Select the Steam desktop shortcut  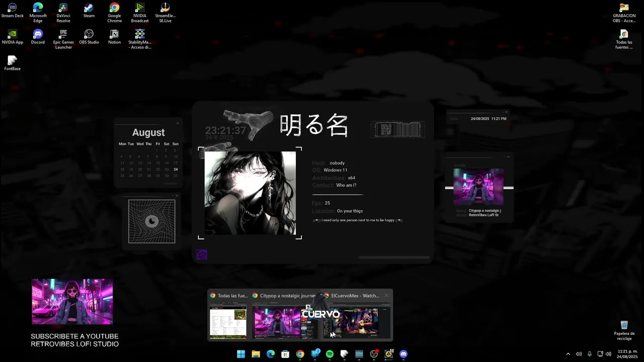click(89, 11)
